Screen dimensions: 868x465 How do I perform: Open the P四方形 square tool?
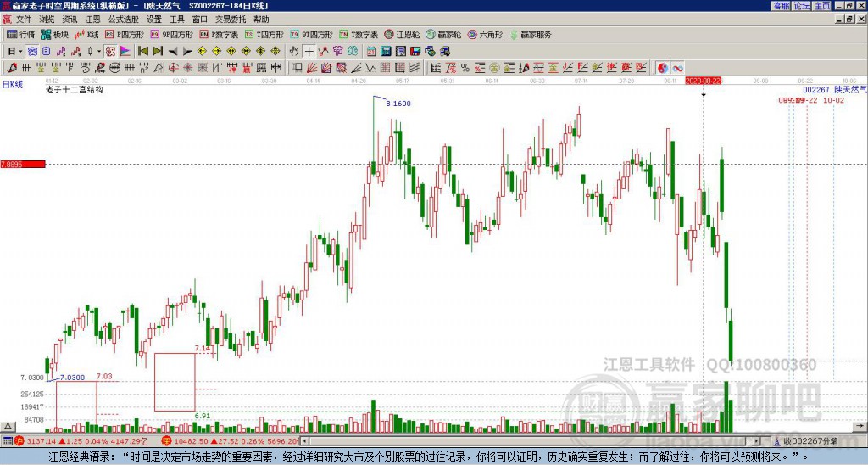pyautogui.click(x=125, y=34)
